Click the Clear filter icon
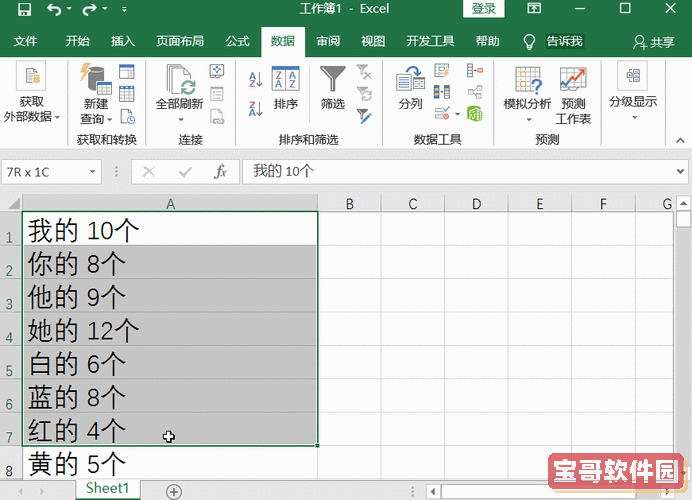The image size is (692, 500). click(x=364, y=71)
